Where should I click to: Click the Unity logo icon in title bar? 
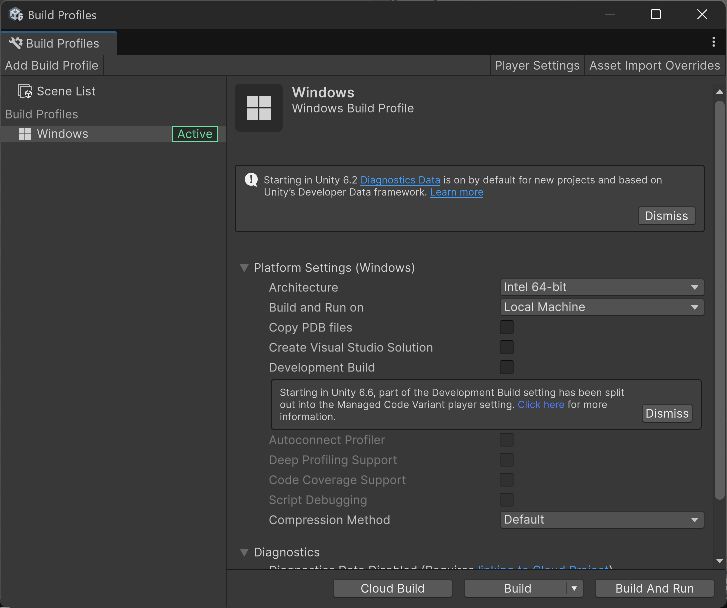click(x=16, y=14)
